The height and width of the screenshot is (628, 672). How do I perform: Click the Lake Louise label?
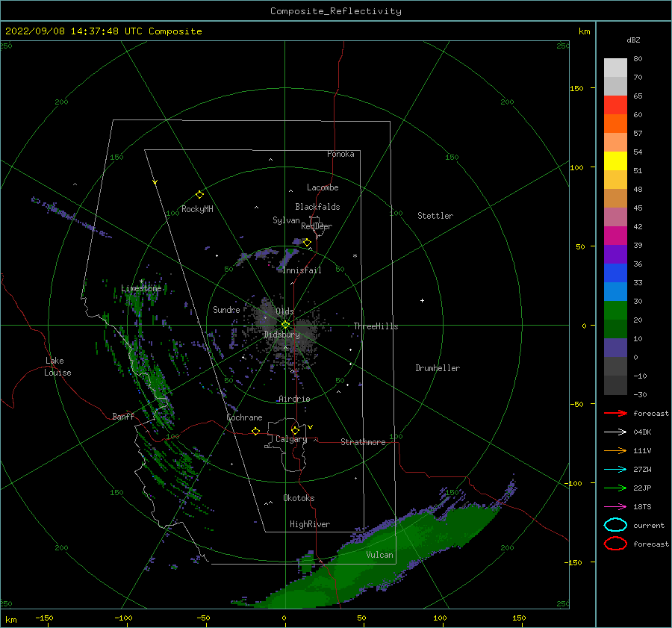pos(57,367)
